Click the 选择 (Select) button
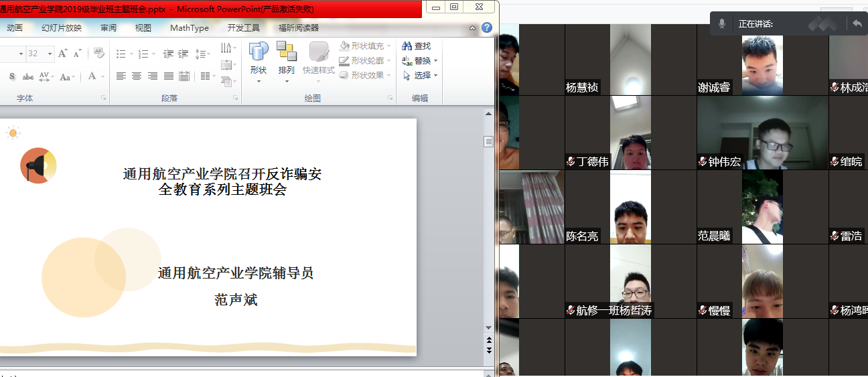This screenshot has width=868, height=377. pos(421,76)
